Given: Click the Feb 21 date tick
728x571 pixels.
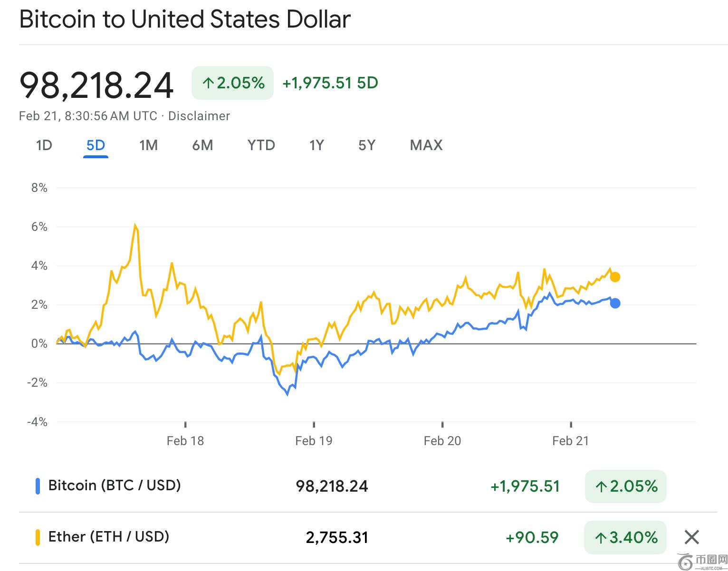Looking at the screenshot, I should (570, 441).
